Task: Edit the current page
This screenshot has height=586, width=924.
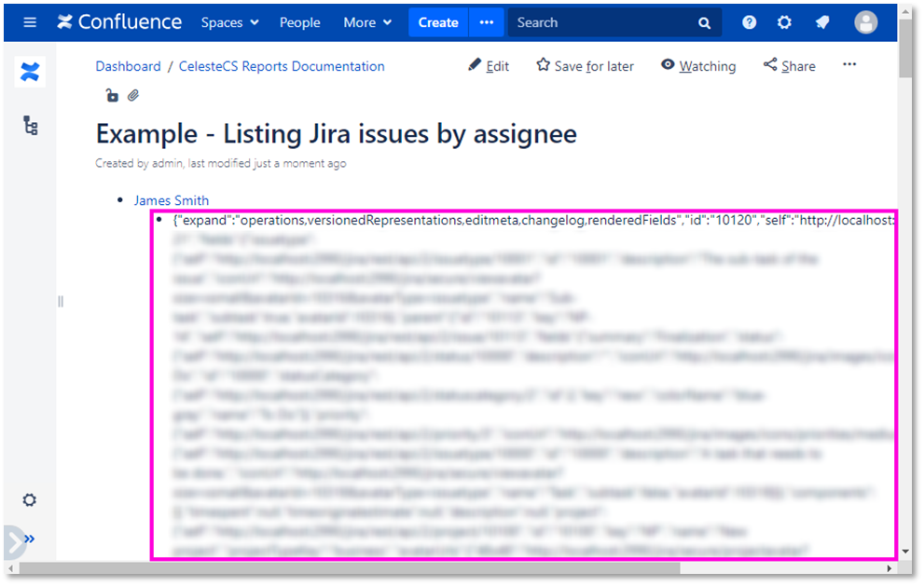Action: [489, 66]
